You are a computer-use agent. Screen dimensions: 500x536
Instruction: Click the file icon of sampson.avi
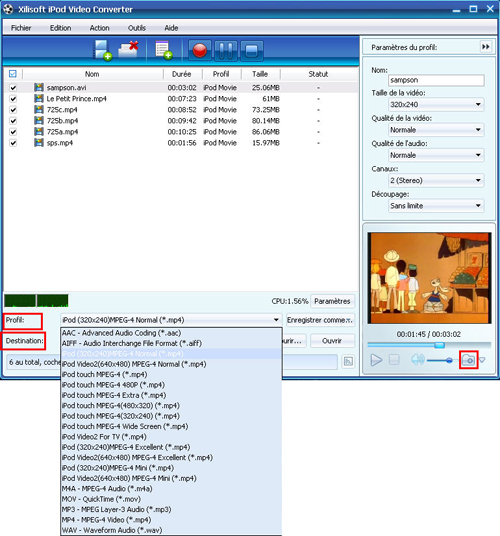[x=39, y=88]
